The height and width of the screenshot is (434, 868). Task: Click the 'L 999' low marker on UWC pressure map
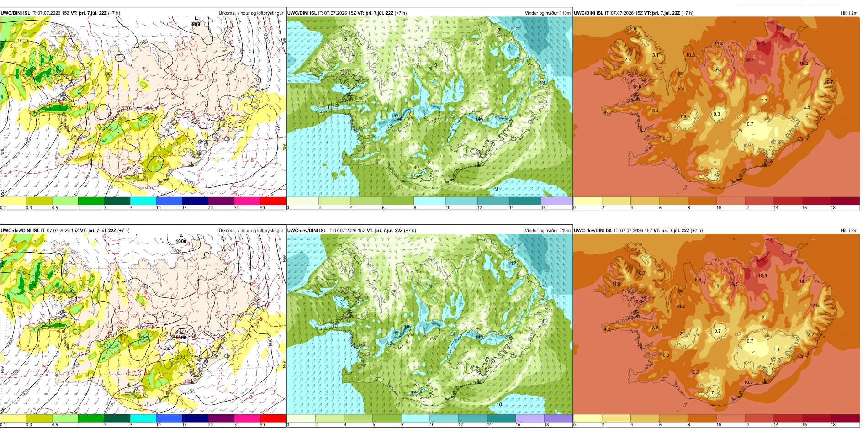tap(196, 21)
